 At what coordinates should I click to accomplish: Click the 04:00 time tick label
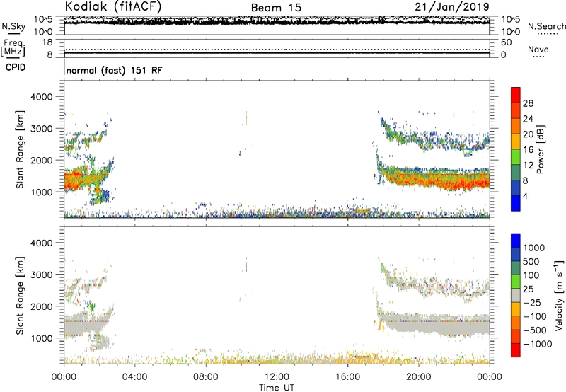(x=134, y=377)
